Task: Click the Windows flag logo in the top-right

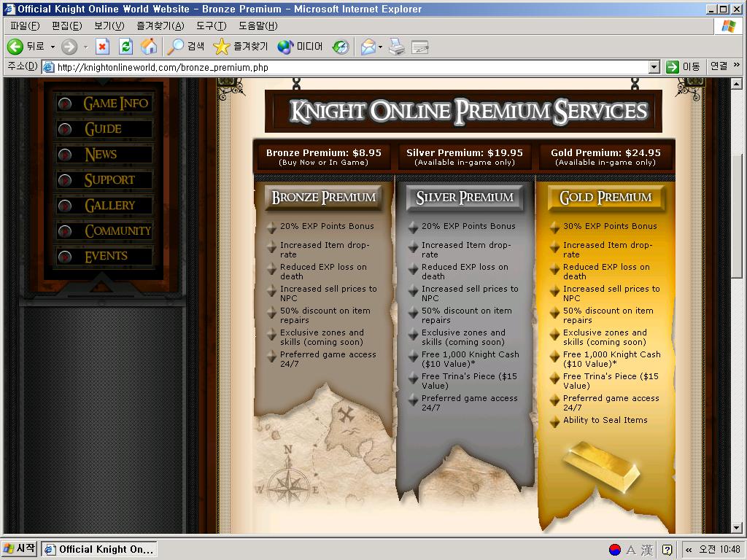Action: 729,26
